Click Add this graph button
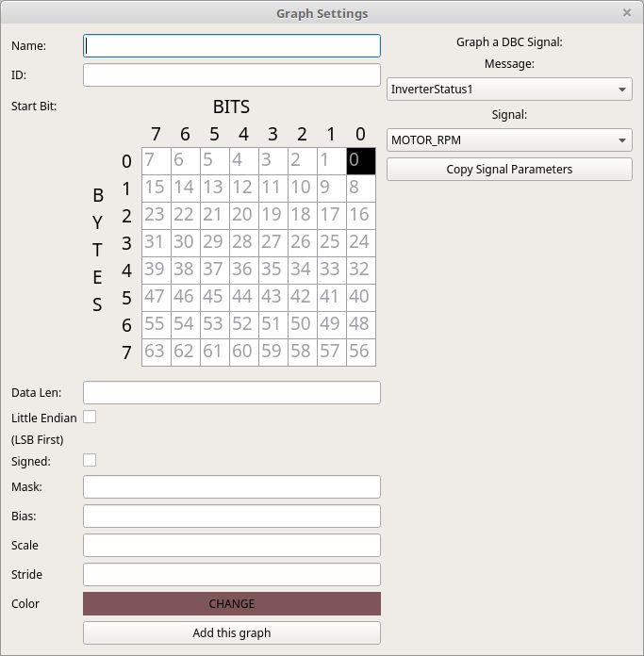The image size is (644, 656). (x=231, y=633)
